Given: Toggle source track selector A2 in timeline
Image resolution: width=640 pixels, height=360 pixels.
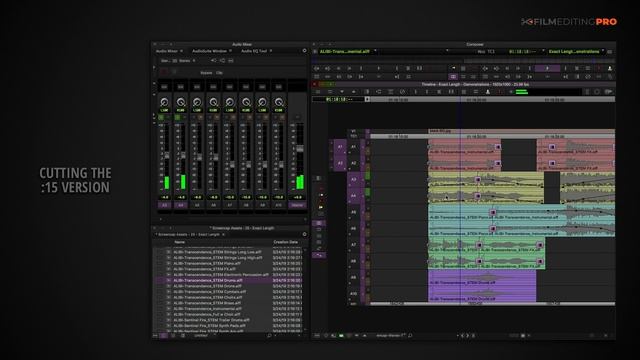Looking at the screenshot, I should [x=340, y=163].
